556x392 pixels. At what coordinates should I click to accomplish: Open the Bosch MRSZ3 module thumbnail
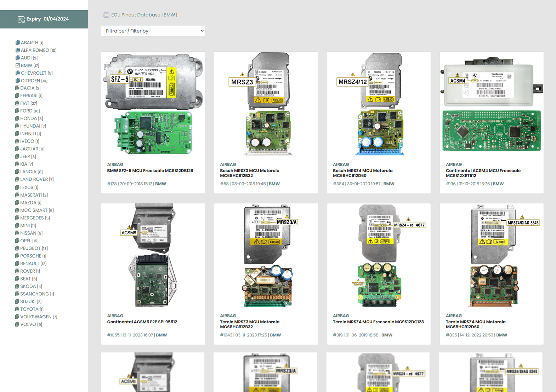point(266,104)
